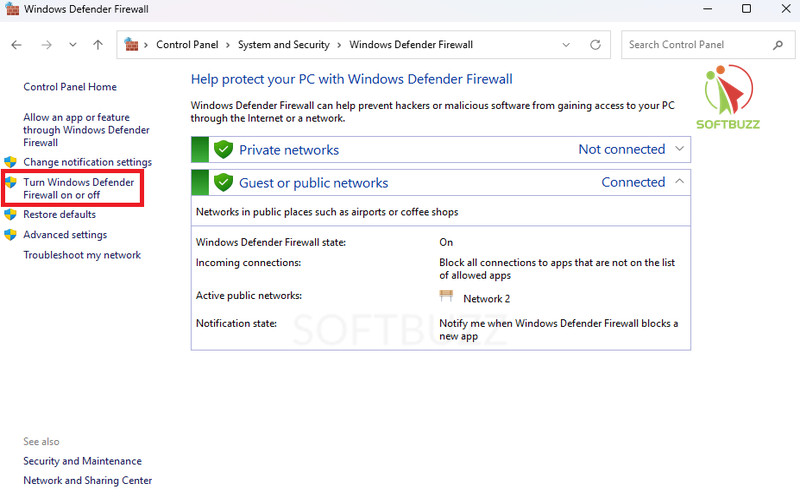Click the Notification state label
This screenshot has height=500, width=800.
point(236,323)
